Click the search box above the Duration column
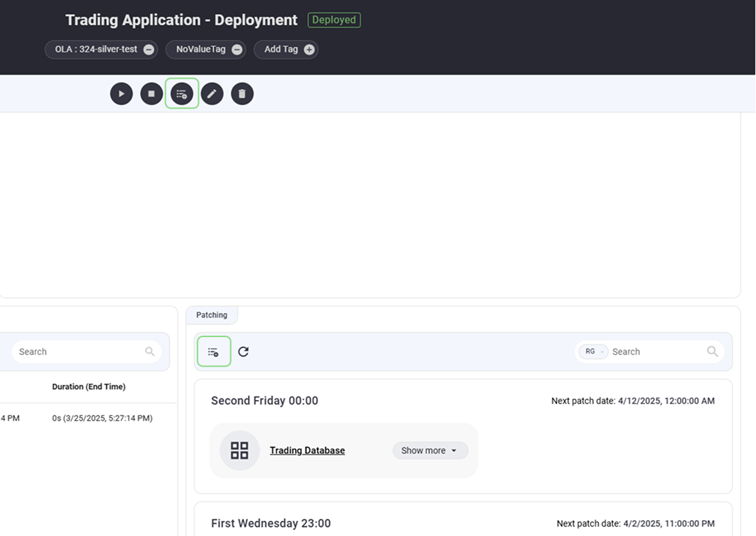The image size is (756, 536). click(79, 352)
